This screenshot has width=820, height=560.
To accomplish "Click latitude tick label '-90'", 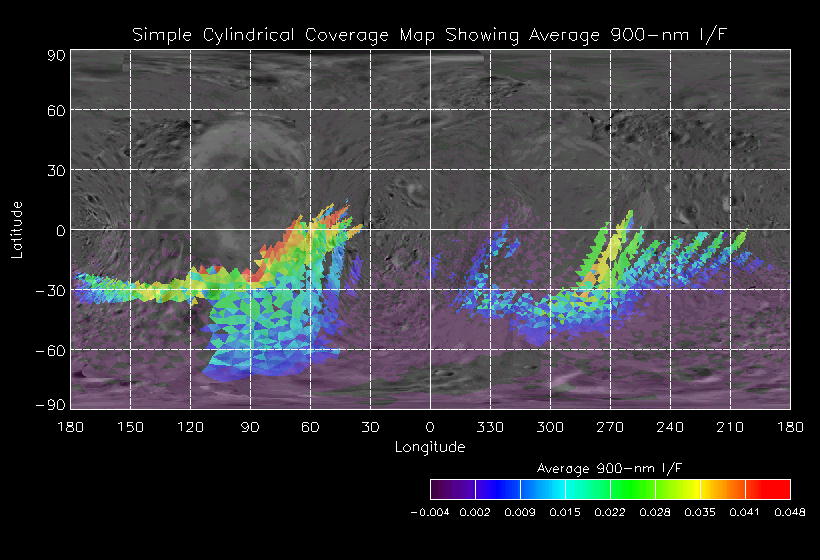I will pos(50,405).
